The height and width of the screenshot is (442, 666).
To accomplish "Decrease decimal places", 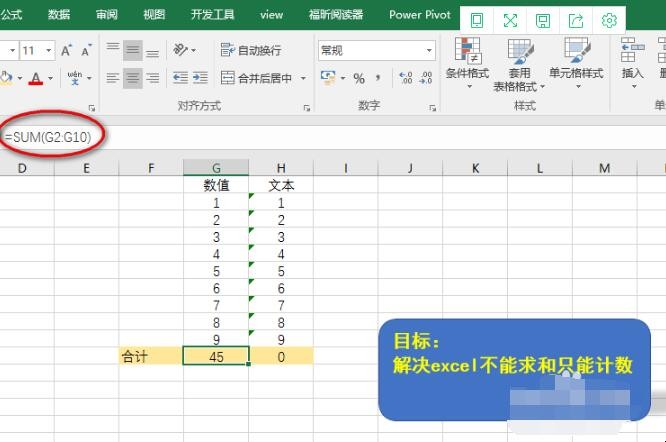I will click(x=426, y=78).
